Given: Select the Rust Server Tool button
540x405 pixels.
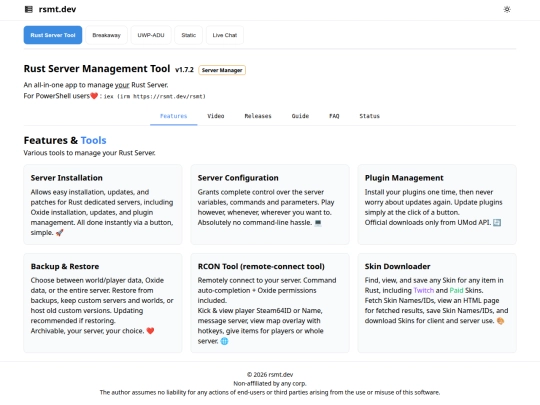Looking at the screenshot, I should point(53,35).
